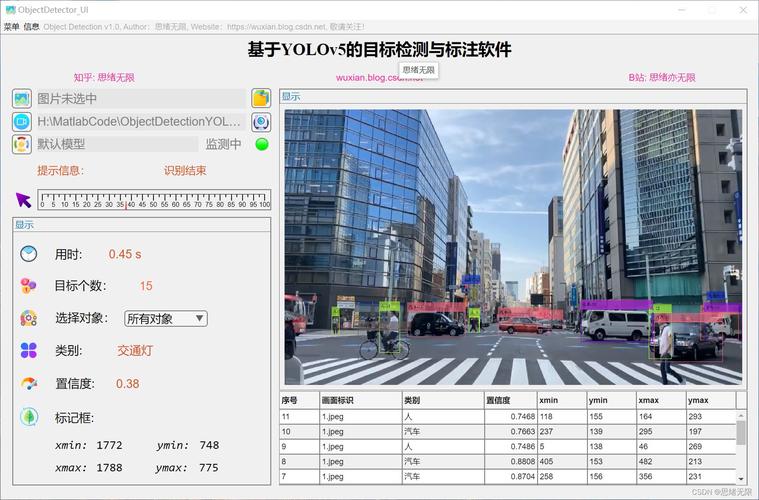The image size is (759, 500).
Task: Click the B站: 思绪亦无限 link
Action: pyautogui.click(x=662, y=77)
